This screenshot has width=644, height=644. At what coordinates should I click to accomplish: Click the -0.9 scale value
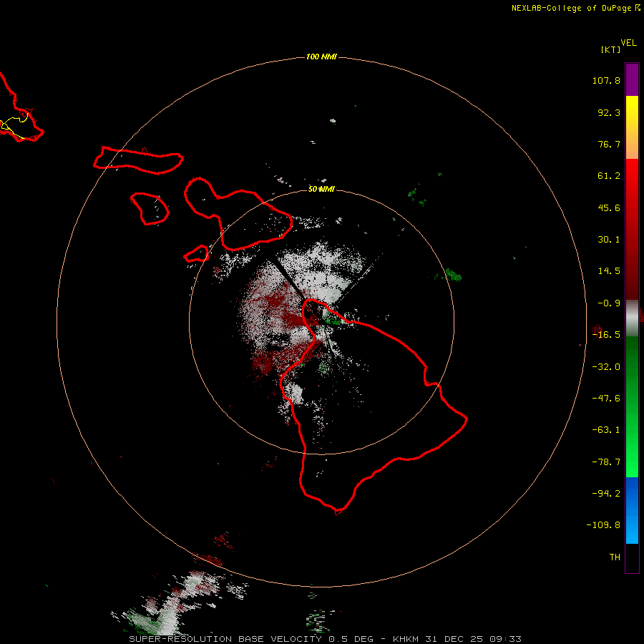click(609, 303)
